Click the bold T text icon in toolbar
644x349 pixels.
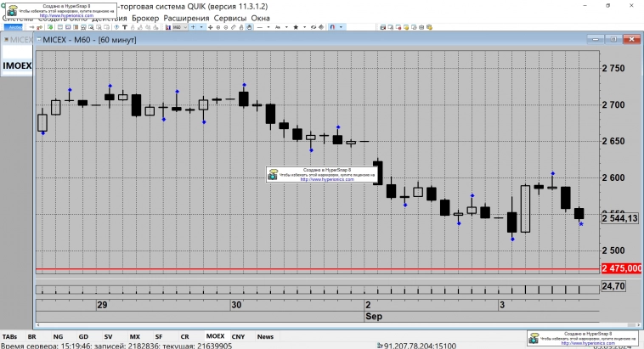(124, 27)
